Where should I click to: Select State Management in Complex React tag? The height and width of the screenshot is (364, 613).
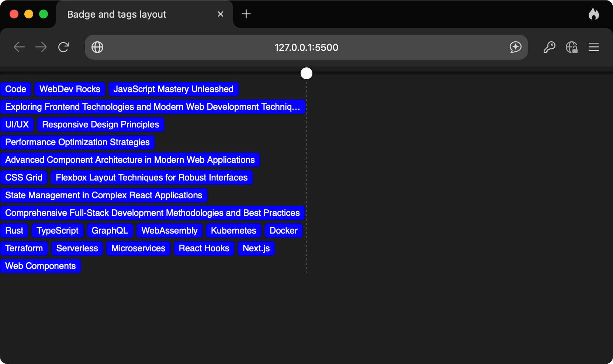coord(104,195)
